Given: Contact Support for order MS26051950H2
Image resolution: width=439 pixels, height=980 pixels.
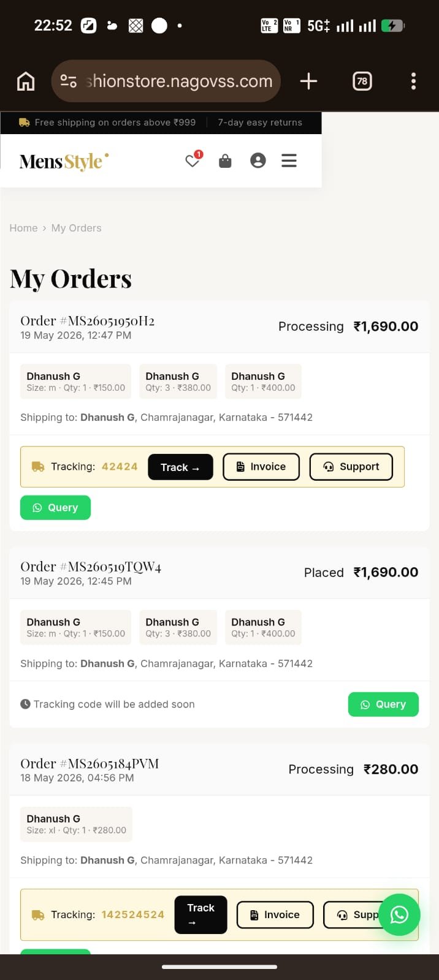Looking at the screenshot, I should click(x=351, y=467).
